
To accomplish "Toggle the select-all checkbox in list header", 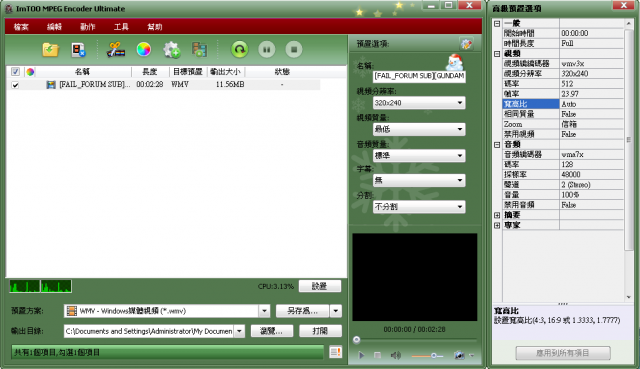I will click(x=15, y=72).
